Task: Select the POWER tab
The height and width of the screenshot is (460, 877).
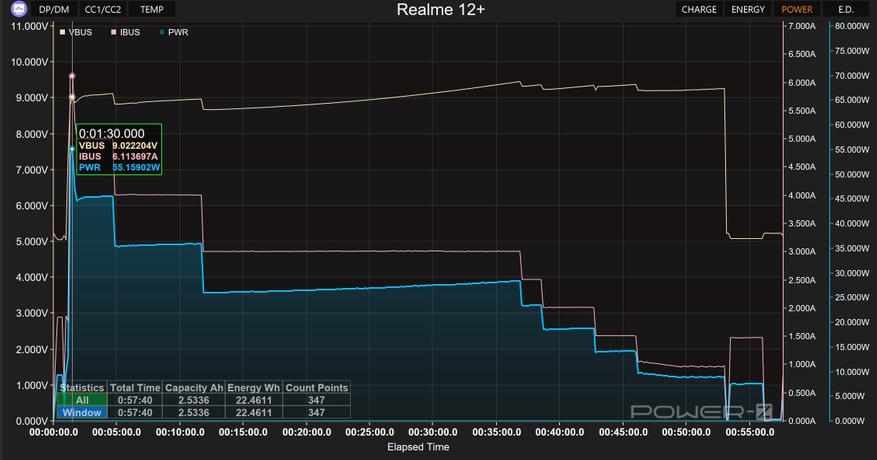Action: click(x=796, y=10)
